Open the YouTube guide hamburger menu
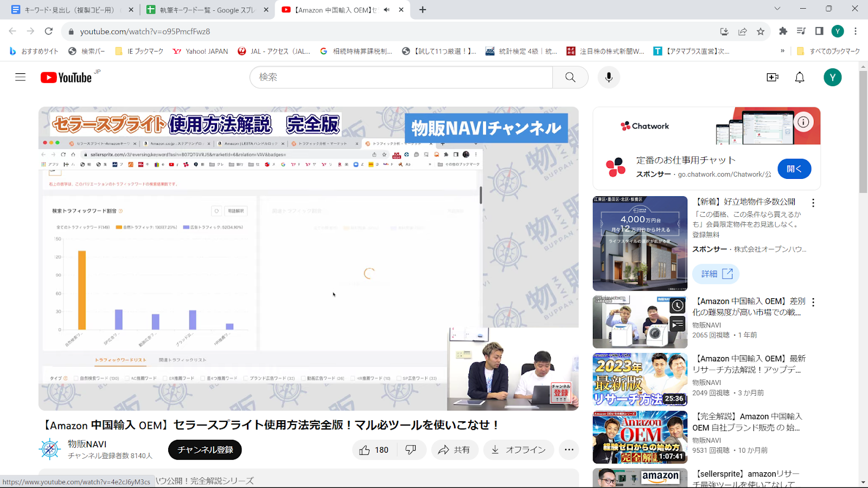Image resolution: width=868 pixels, height=488 pixels. pos(20,77)
